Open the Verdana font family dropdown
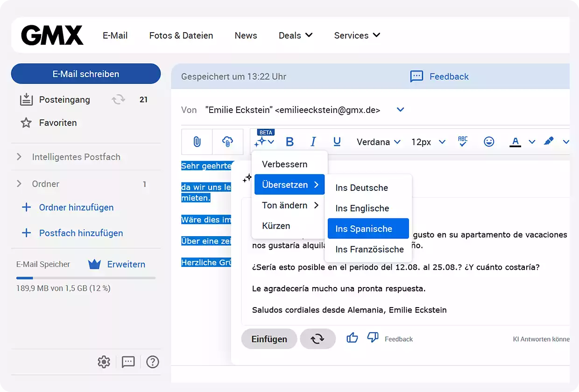The width and height of the screenshot is (579, 392). click(379, 142)
